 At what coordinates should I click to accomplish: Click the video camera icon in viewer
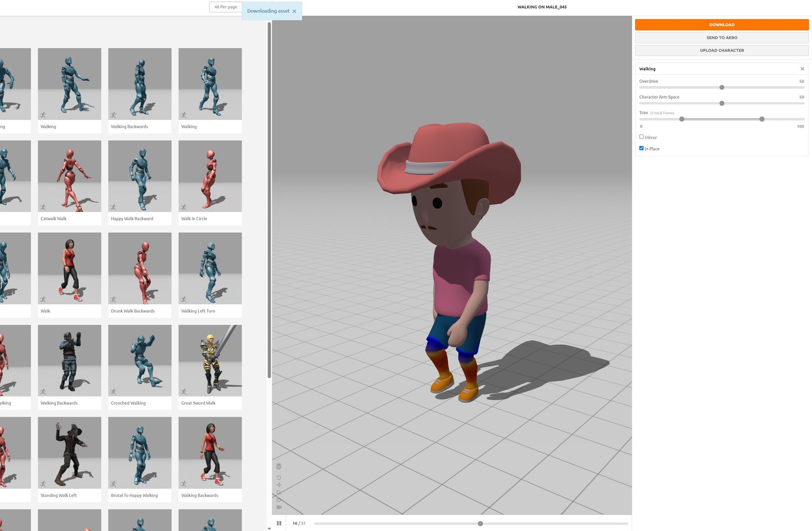point(279,507)
